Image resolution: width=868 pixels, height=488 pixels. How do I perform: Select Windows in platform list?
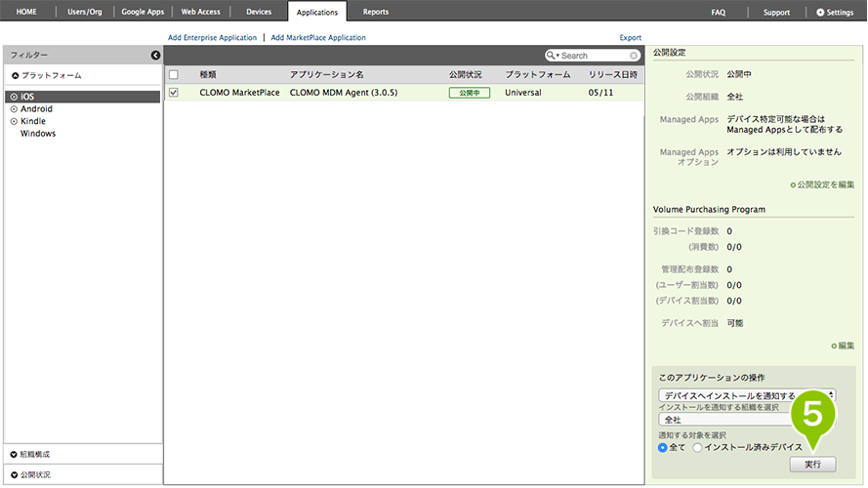[38, 134]
